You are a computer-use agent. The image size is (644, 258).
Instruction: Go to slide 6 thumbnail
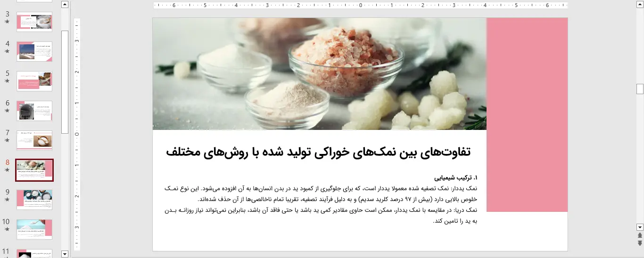pos(34,111)
